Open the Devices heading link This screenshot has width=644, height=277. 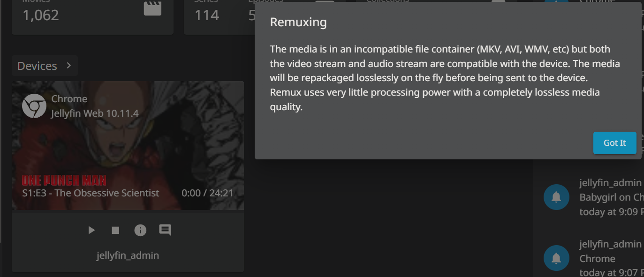[x=37, y=66]
